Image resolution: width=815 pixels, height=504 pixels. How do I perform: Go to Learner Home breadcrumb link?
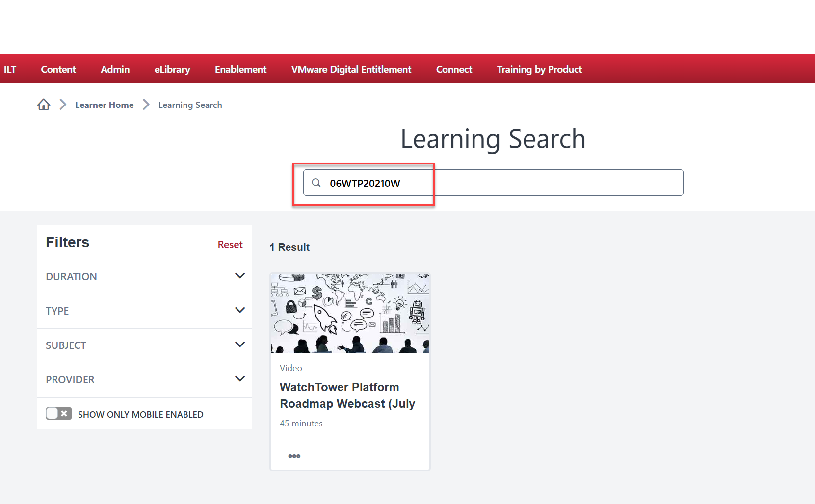pyautogui.click(x=105, y=105)
